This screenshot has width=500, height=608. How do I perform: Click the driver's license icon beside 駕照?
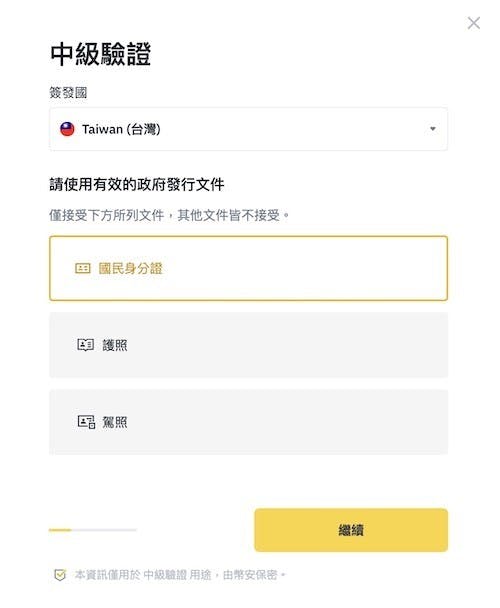(86, 422)
